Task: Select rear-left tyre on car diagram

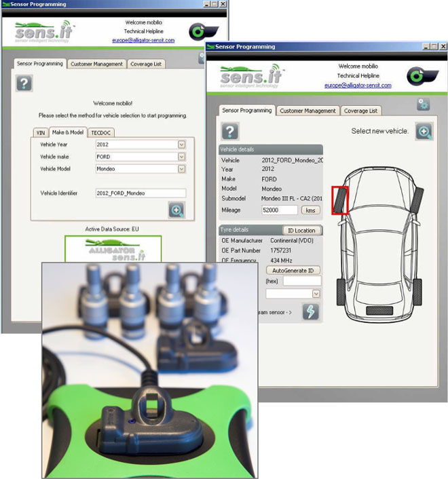Action: tap(341, 292)
